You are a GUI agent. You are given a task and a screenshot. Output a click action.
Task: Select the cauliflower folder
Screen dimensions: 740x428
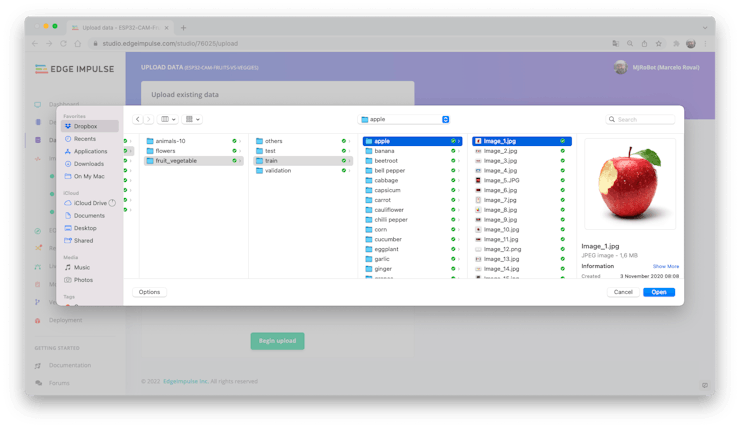click(x=412, y=210)
